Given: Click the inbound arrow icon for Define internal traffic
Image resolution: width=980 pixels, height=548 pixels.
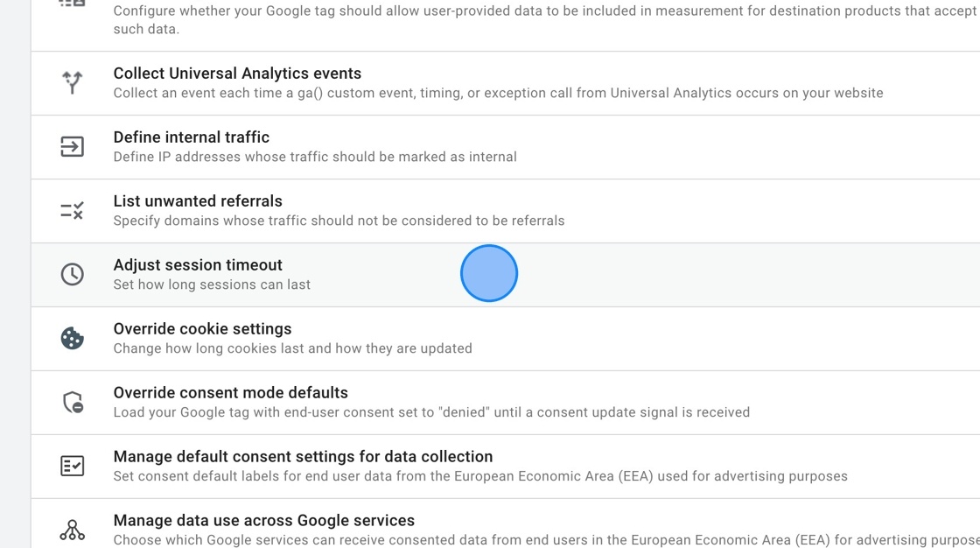Looking at the screenshot, I should [70, 145].
